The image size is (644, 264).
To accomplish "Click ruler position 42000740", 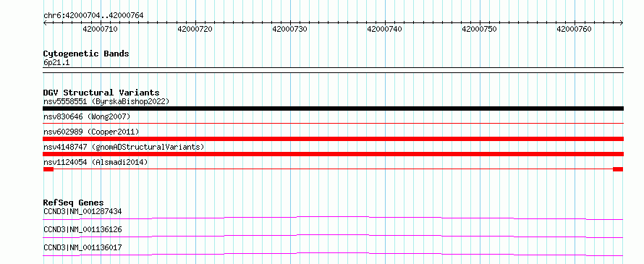I will [x=385, y=29].
